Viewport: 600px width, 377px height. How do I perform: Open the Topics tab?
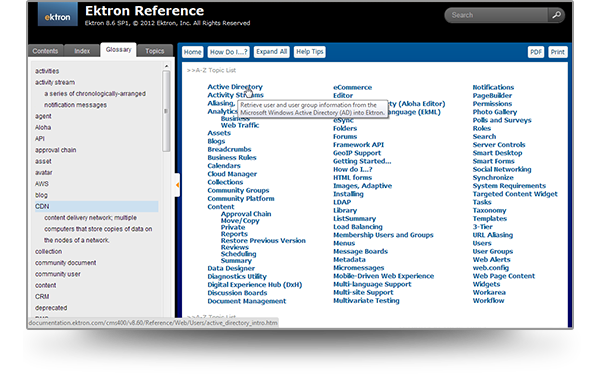point(155,51)
